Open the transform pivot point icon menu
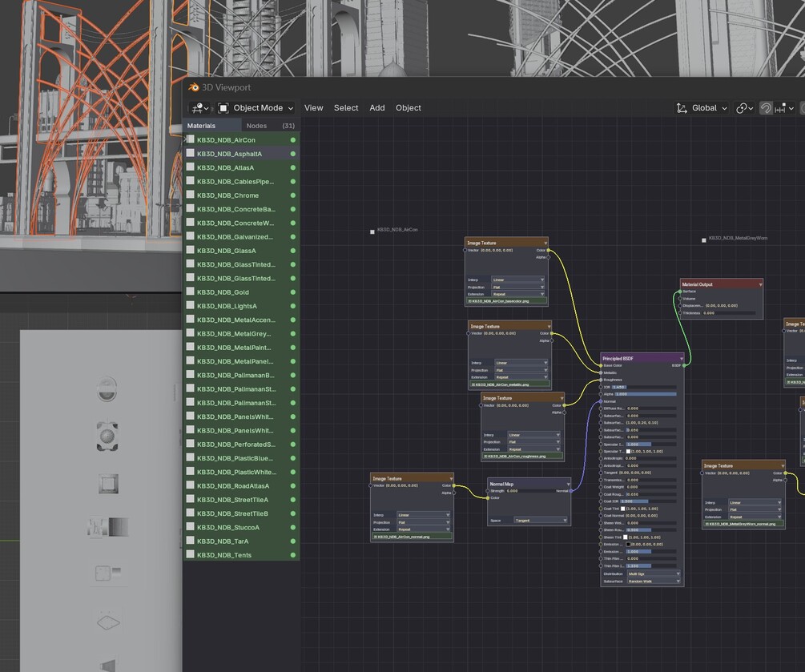This screenshot has width=805, height=672. coord(744,108)
